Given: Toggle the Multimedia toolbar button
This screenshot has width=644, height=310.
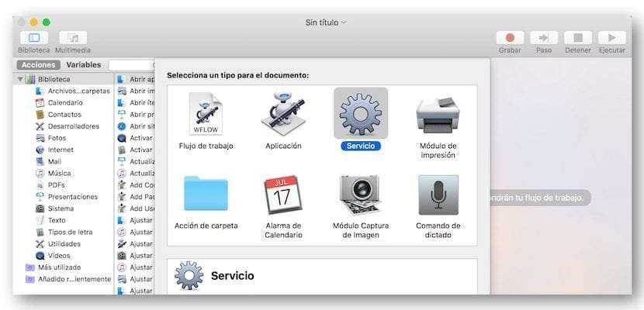Looking at the screenshot, I should (x=73, y=37).
